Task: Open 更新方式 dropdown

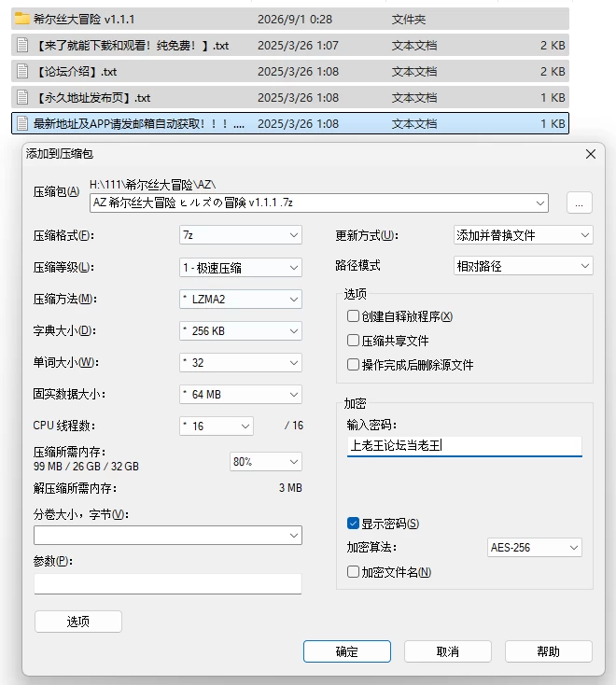Action: point(523,235)
